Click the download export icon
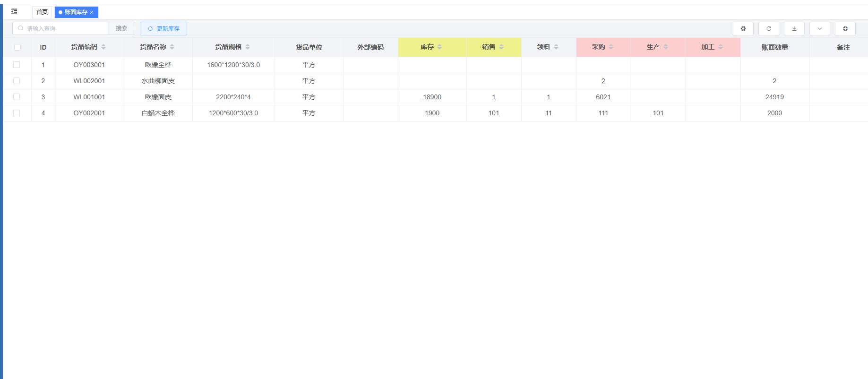The image size is (868, 379). [x=794, y=29]
